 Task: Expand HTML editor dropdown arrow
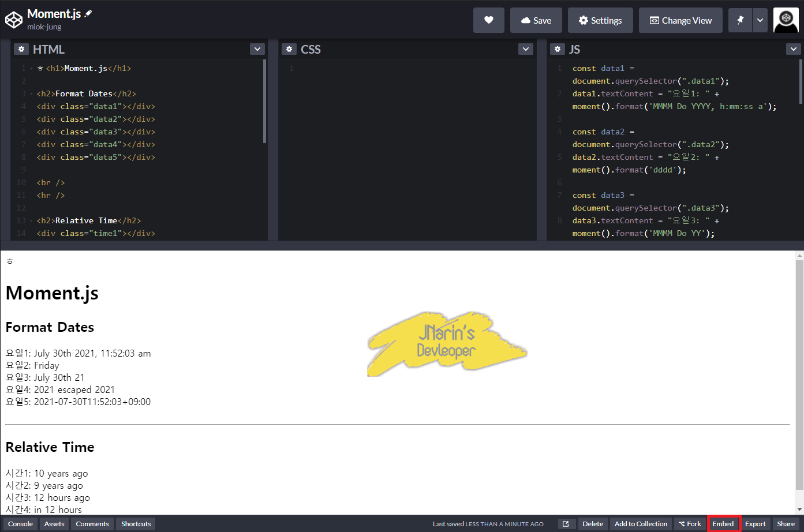point(257,49)
